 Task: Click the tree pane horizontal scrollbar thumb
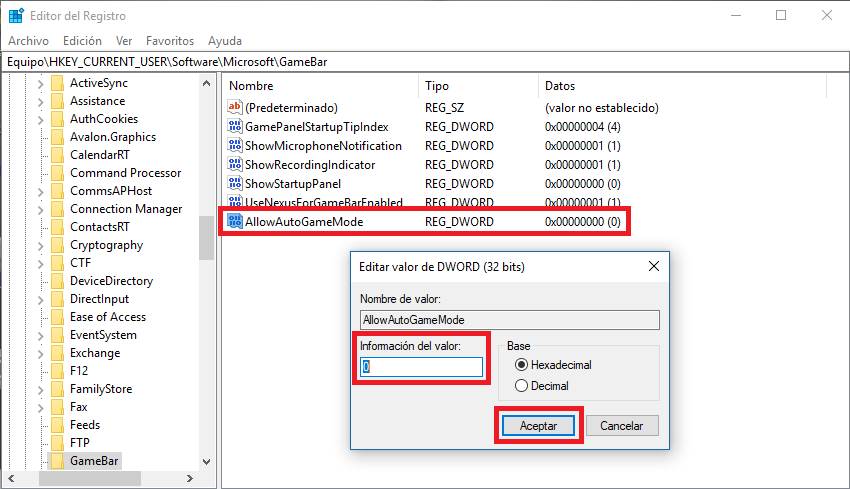[90, 478]
